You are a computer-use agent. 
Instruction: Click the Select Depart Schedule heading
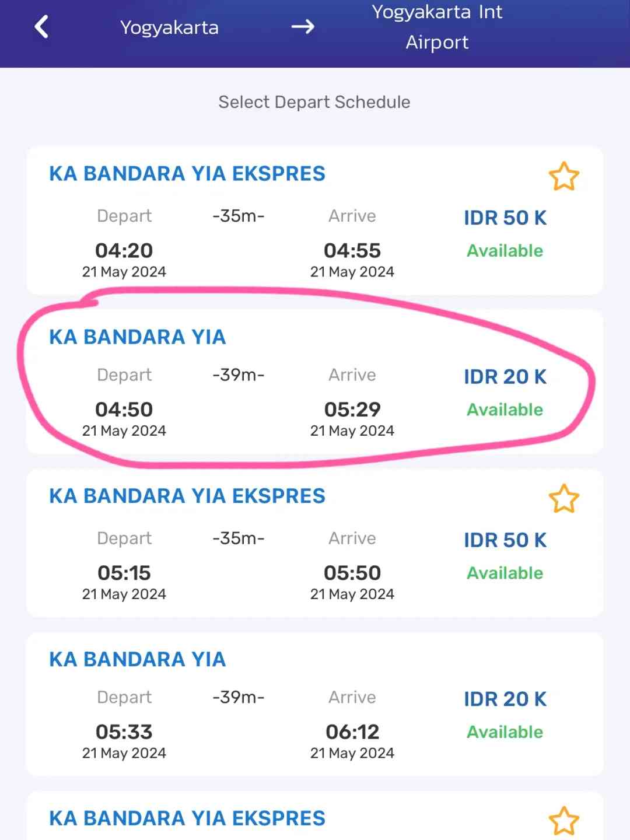tap(314, 102)
